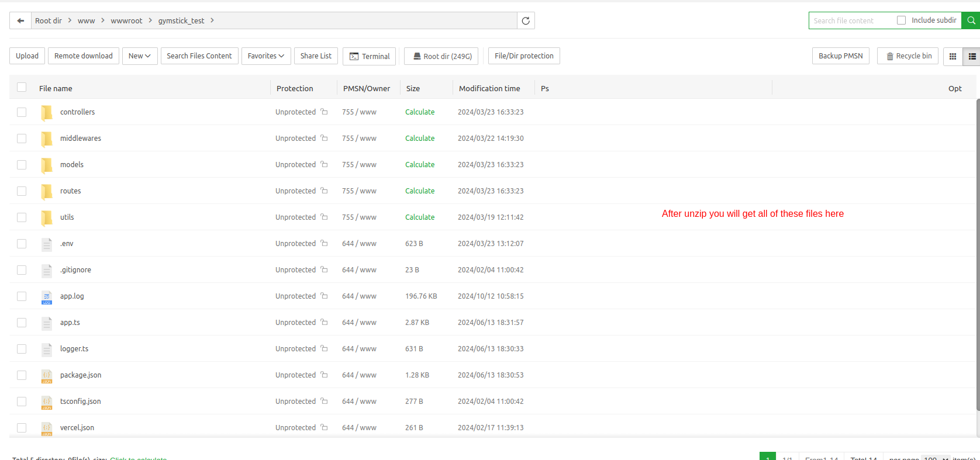
Task: Click the app.log file icon
Action: [x=47, y=297]
